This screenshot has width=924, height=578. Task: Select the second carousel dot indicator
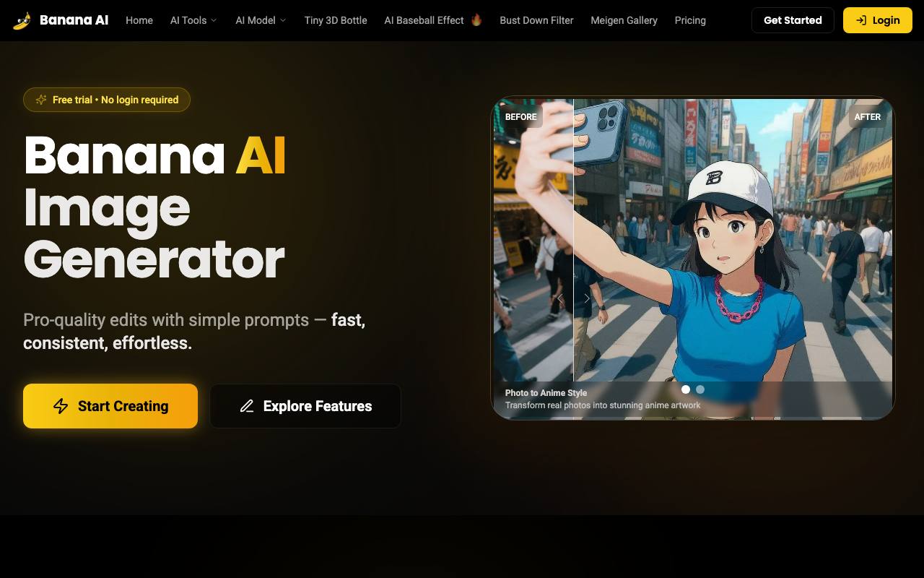(700, 389)
